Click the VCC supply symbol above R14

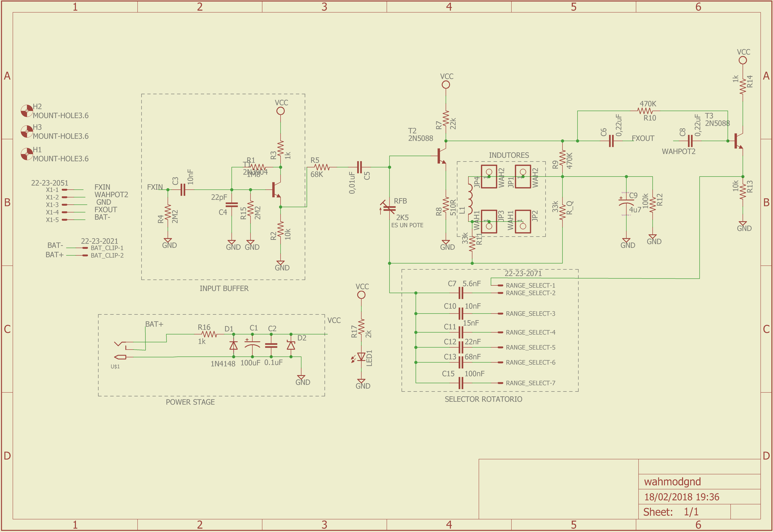[x=743, y=60]
